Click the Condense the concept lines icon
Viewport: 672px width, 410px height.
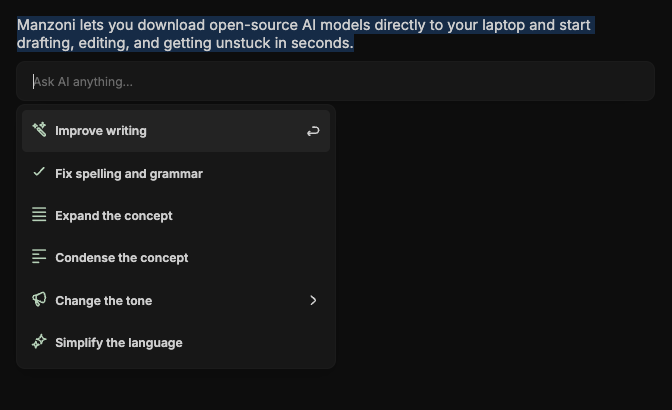pos(39,257)
